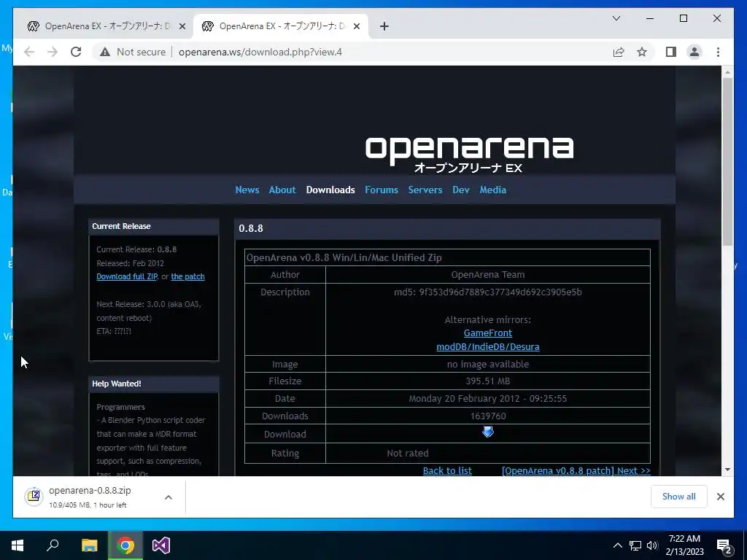The image size is (747, 560).
Task: Open the taskbar clock showing 7:22 AM
Action: (684, 545)
